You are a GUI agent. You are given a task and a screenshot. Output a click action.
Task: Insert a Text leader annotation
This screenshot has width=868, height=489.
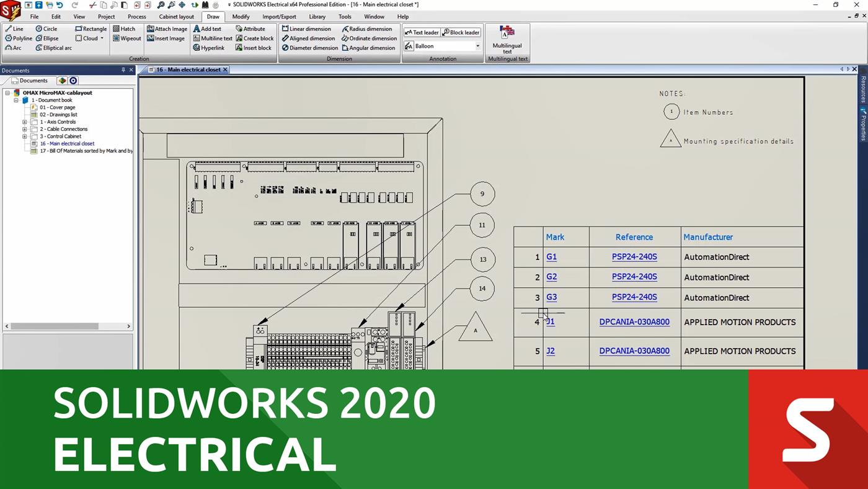coord(422,32)
